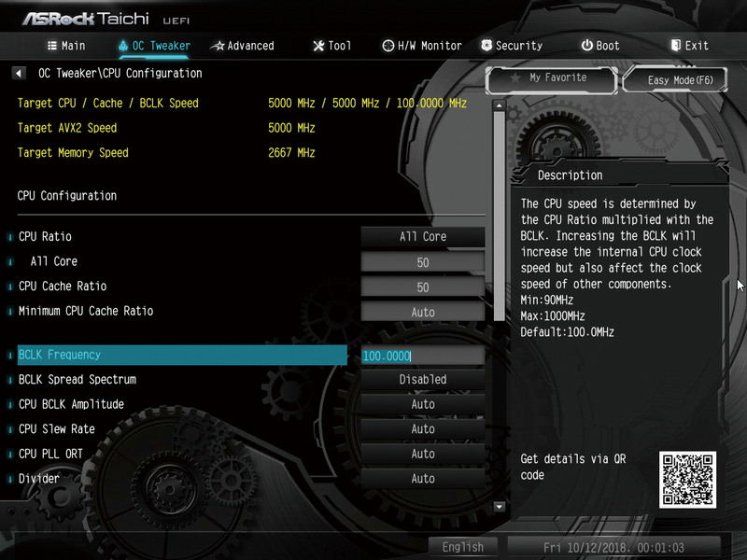This screenshot has width=747, height=560.
Task: Select the Minimum CPU Cache Ratio label
Action: [86, 311]
